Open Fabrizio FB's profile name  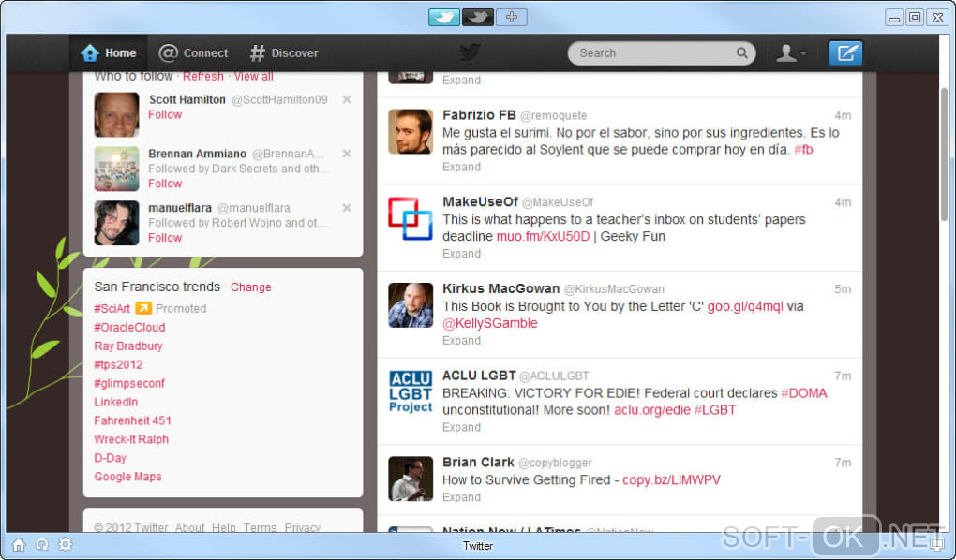479,115
